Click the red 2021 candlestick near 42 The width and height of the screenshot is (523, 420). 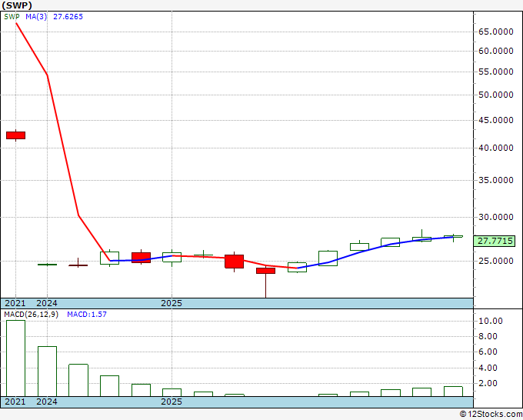click(15, 135)
